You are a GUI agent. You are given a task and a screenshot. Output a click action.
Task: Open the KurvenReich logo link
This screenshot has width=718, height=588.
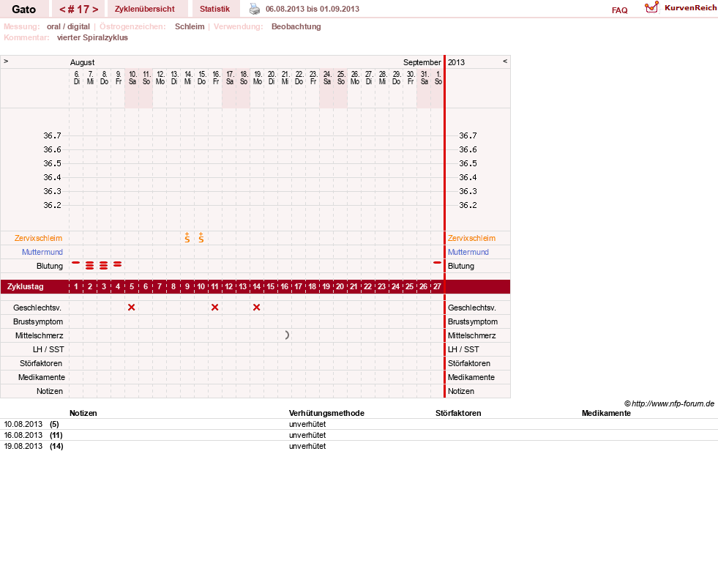(x=681, y=8)
